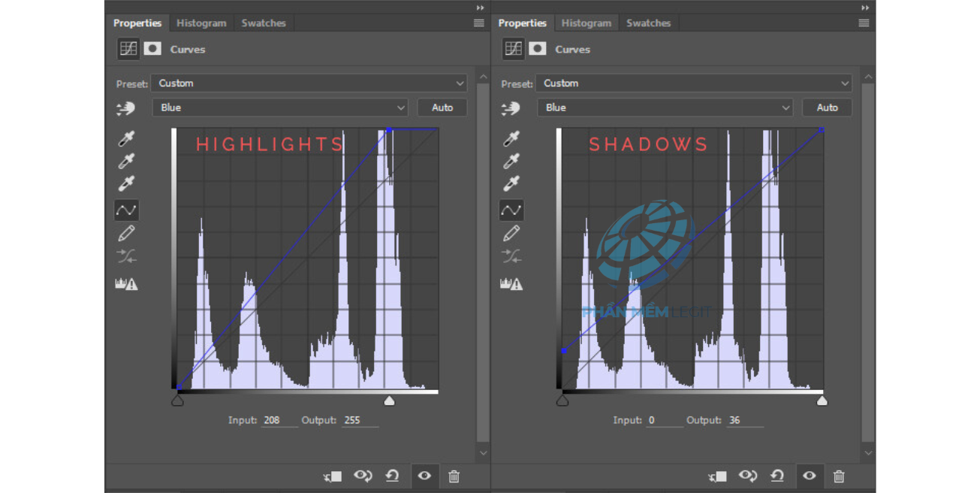Image resolution: width=980 pixels, height=493 pixels.
Task: Click the scrollbar up arrow in the Shadows panel
Action: 868,77
